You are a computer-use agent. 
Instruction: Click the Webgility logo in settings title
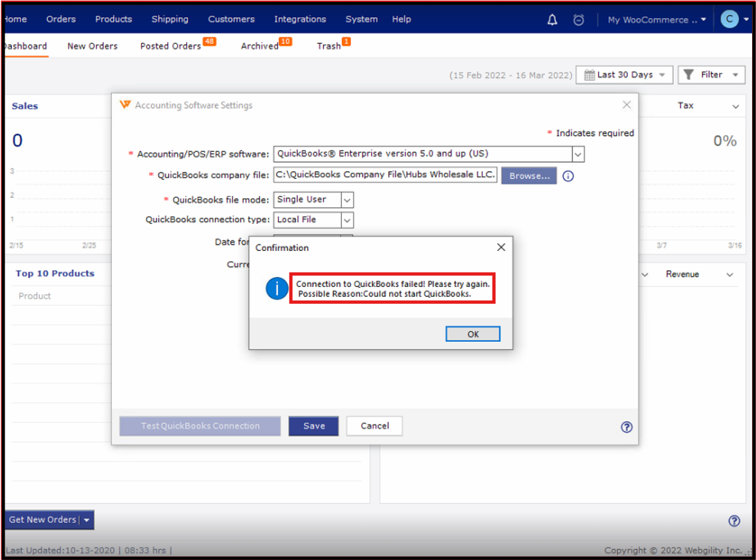[x=125, y=105]
